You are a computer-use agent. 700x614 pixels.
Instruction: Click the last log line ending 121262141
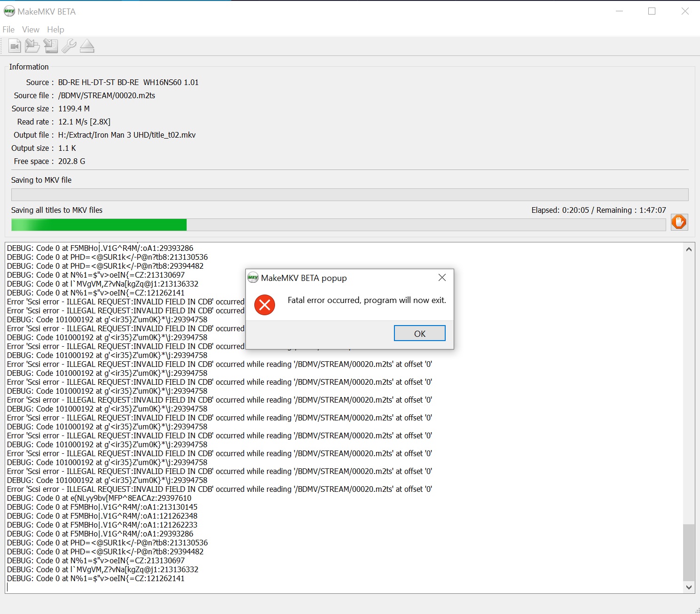[96, 578]
